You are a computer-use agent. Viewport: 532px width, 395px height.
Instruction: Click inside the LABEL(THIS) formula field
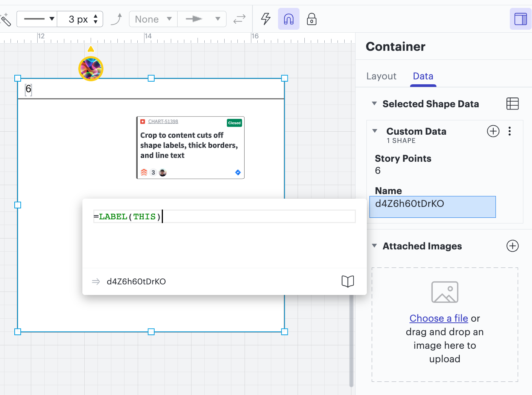[224, 216]
